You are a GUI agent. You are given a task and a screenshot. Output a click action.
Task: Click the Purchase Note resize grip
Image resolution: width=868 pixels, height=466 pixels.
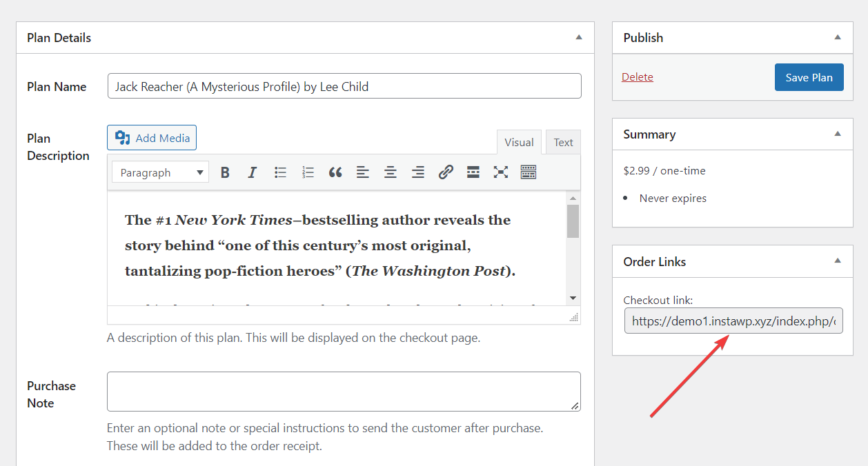coord(575,407)
